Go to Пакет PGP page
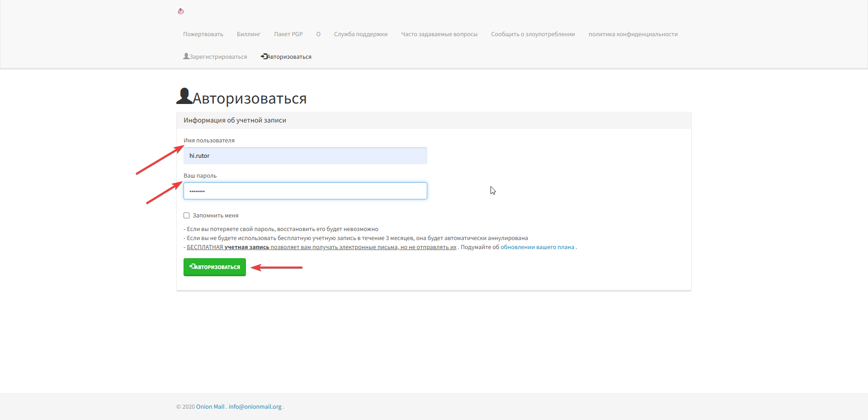 pyautogui.click(x=288, y=34)
